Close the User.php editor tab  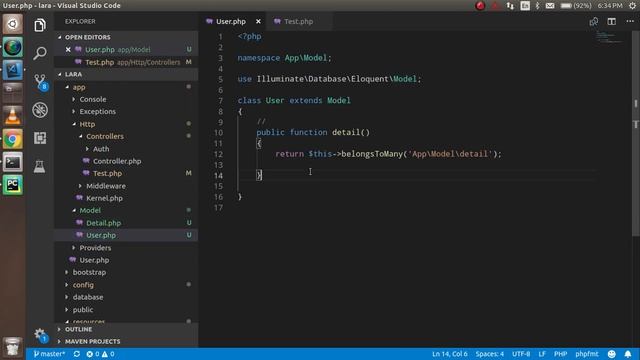[x=258, y=22]
